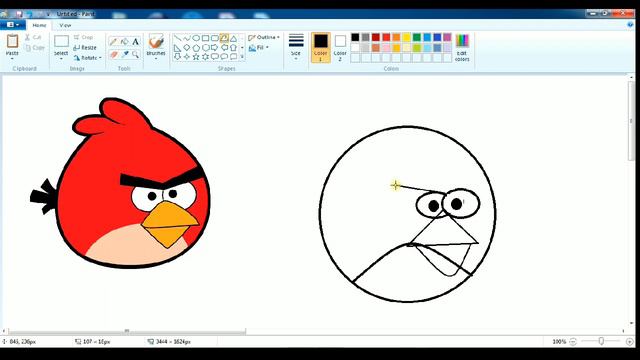Screen dimensions: 640x360
Task: Open the Edit colors dialog
Action: (462, 47)
